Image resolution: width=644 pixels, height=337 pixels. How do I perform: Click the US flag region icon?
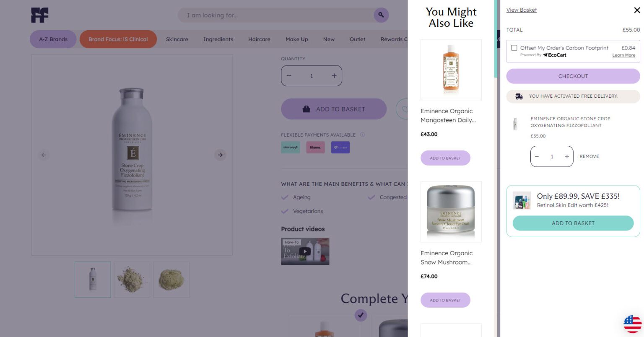click(632, 324)
